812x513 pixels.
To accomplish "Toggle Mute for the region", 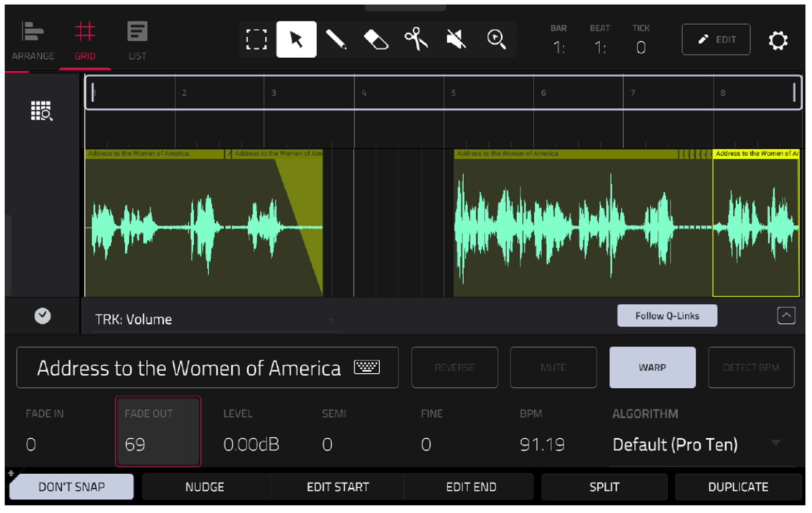I will point(553,367).
